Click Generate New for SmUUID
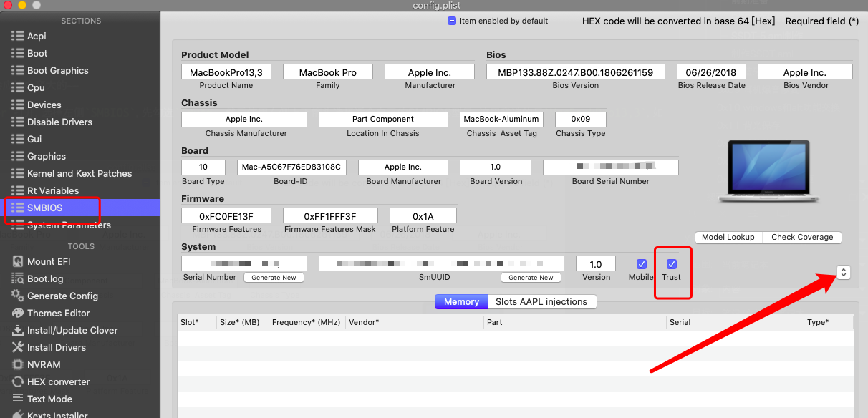 click(x=531, y=278)
